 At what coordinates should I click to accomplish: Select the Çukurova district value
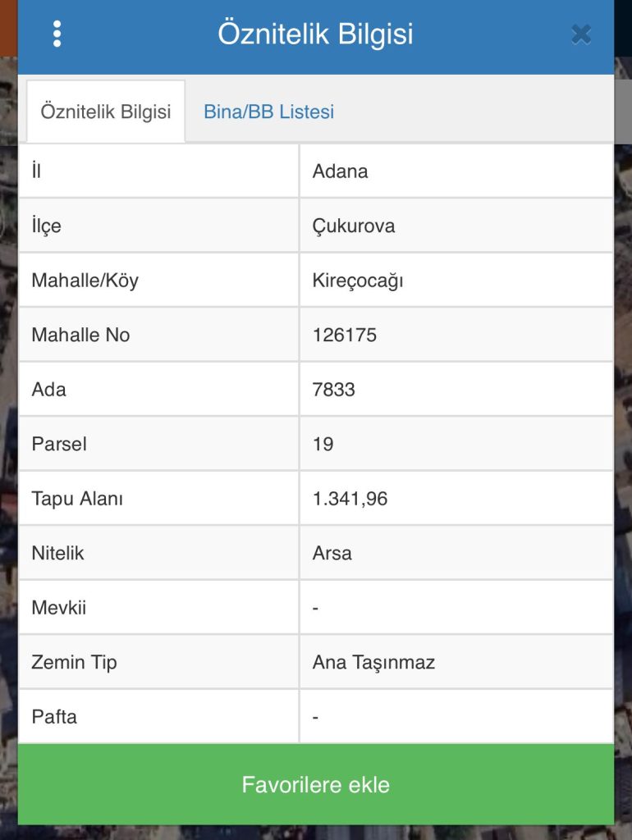[x=354, y=226]
